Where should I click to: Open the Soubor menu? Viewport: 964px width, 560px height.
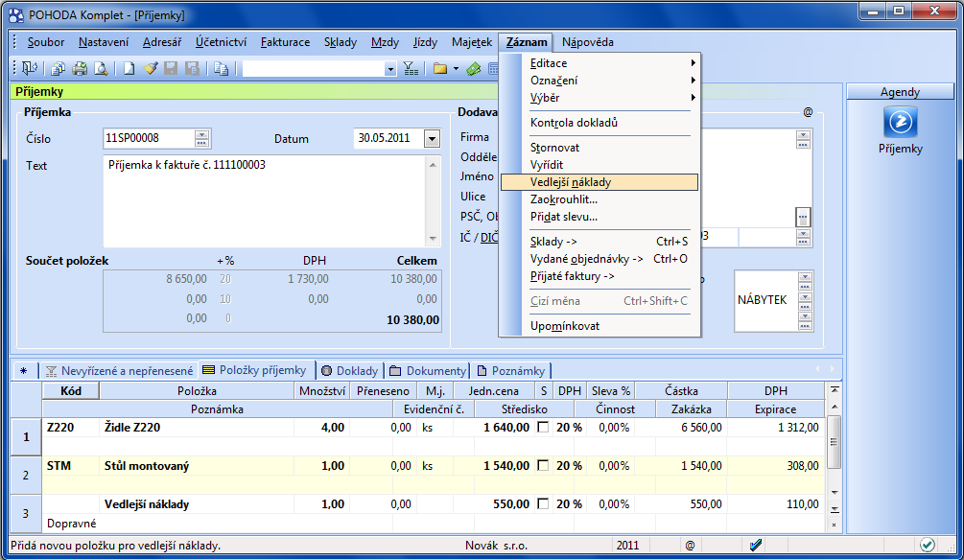tap(45, 42)
